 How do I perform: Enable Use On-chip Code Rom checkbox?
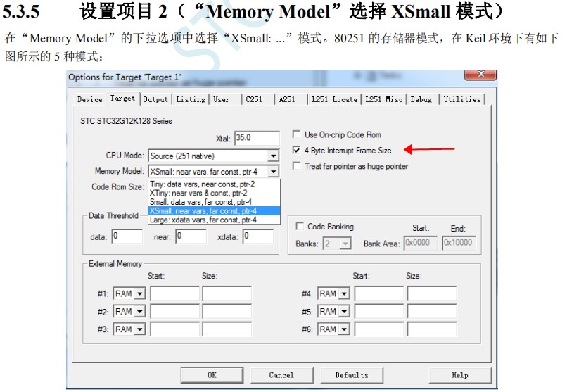[x=297, y=134]
